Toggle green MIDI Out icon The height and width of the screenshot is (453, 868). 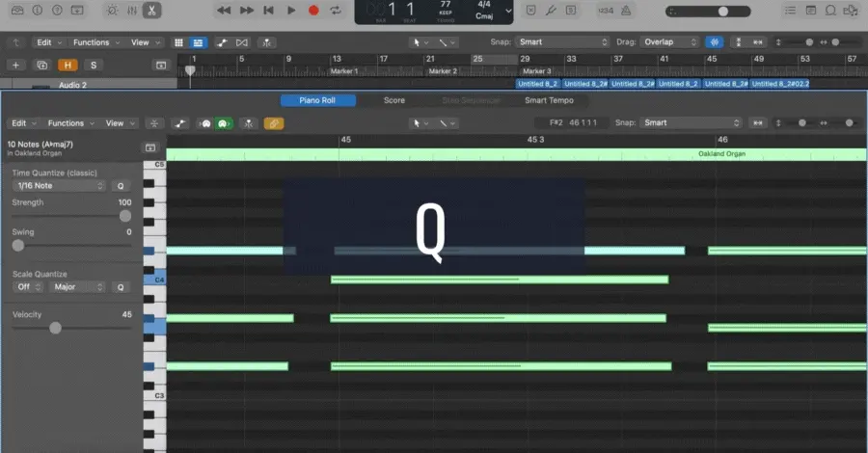pos(224,123)
